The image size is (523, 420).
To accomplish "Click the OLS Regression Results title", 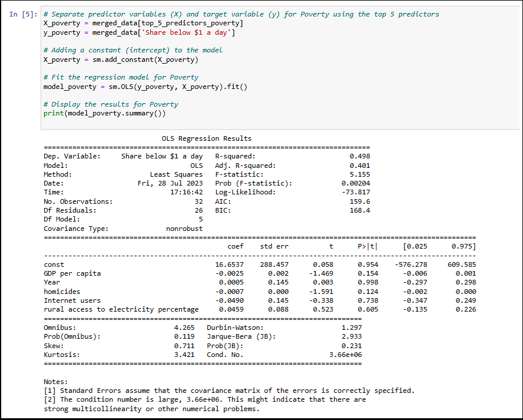I will coord(206,138).
